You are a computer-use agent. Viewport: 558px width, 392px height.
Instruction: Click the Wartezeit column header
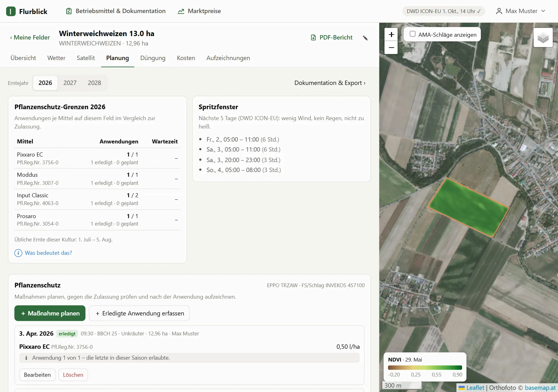165,142
